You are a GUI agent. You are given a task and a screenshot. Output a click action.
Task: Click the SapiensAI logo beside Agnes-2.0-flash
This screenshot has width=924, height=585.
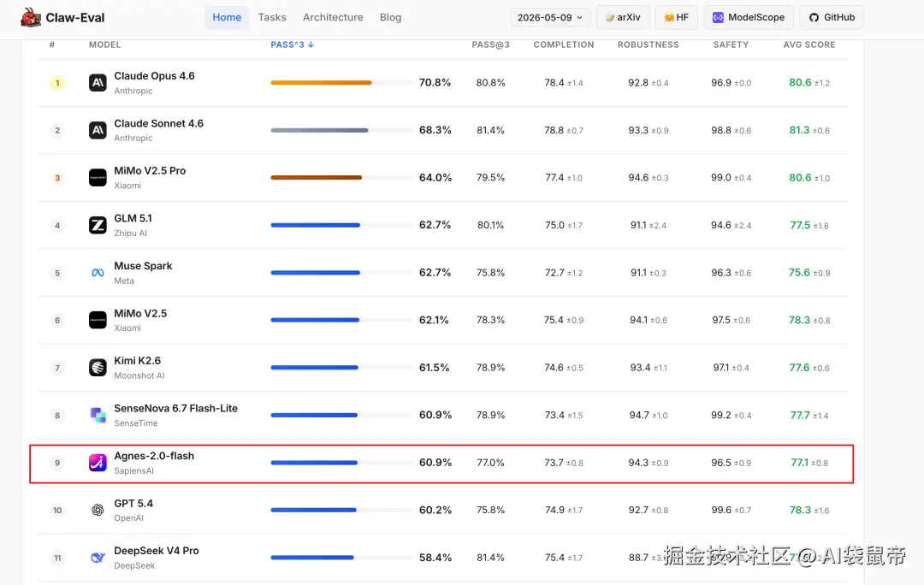98,463
